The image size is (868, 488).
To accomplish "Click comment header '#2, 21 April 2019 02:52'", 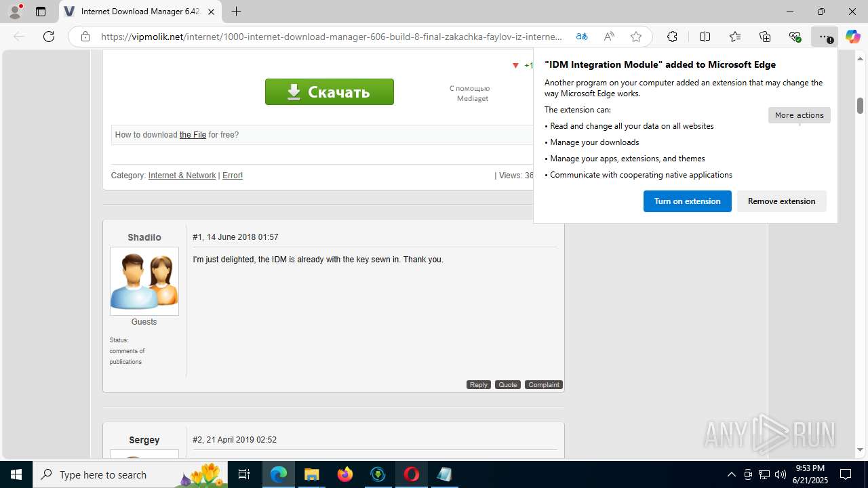I will [235, 440].
